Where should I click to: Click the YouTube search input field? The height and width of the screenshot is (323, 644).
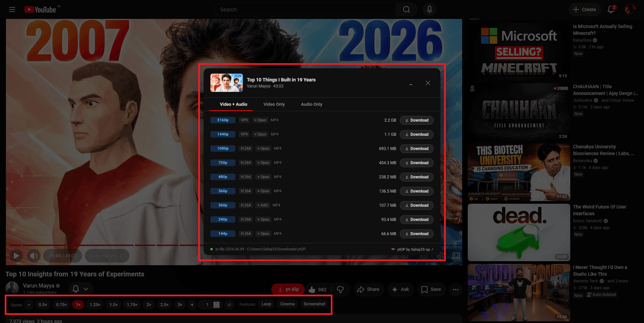click(x=305, y=9)
